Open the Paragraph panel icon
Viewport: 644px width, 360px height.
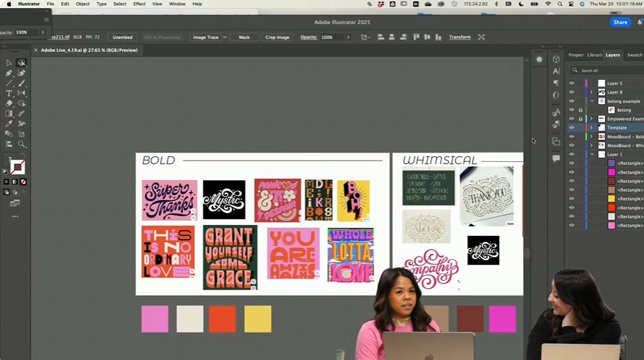click(x=556, y=83)
